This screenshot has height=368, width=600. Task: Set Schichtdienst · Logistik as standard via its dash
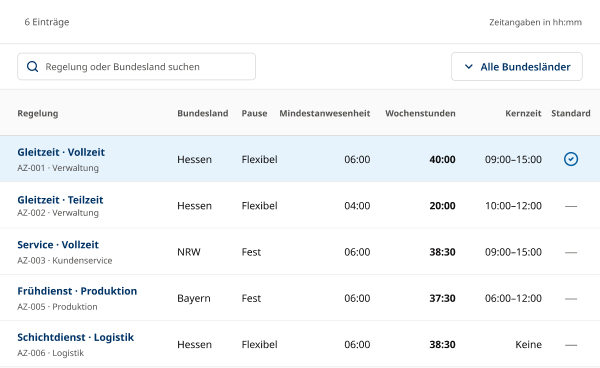coord(571,345)
